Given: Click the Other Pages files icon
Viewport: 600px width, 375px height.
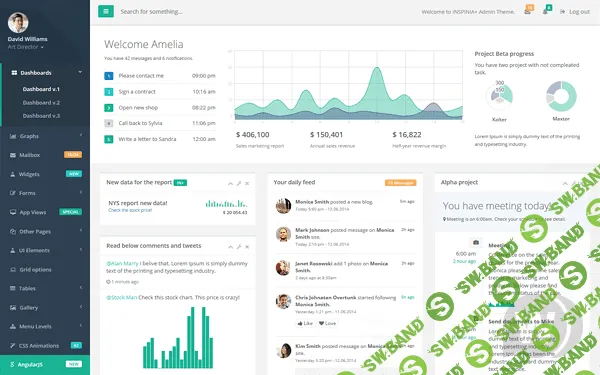Looking at the screenshot, I should click(13, 232).
